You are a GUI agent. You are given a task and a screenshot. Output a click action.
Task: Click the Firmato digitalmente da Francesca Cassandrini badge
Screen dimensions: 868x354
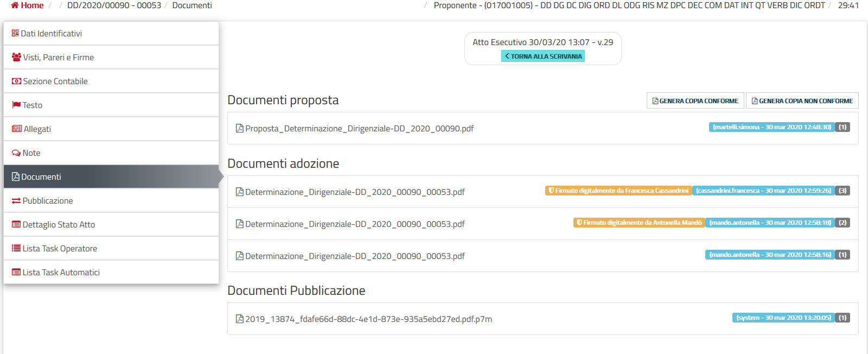[618, 191]
